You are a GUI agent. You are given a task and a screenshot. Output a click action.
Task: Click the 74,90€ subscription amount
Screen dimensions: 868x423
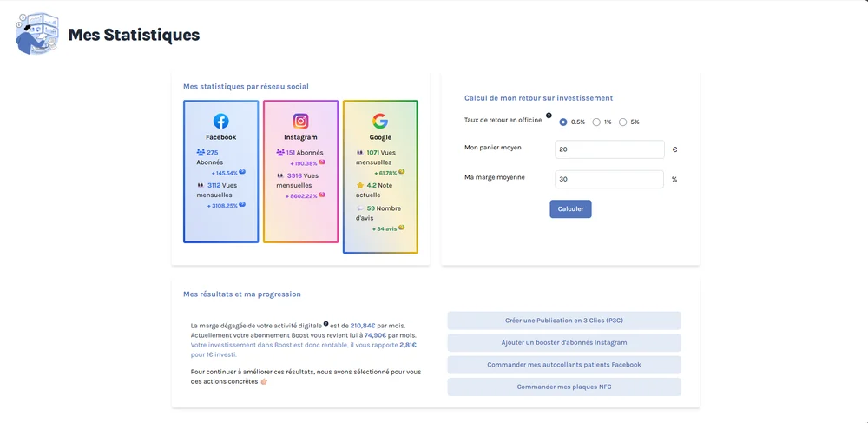tap(375, 335)
